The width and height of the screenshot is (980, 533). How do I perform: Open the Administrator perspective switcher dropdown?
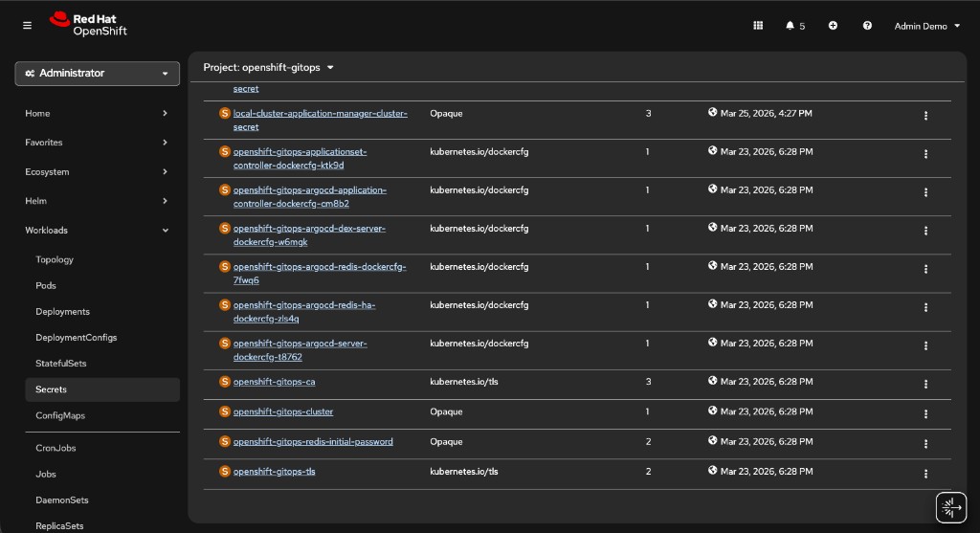97,73
